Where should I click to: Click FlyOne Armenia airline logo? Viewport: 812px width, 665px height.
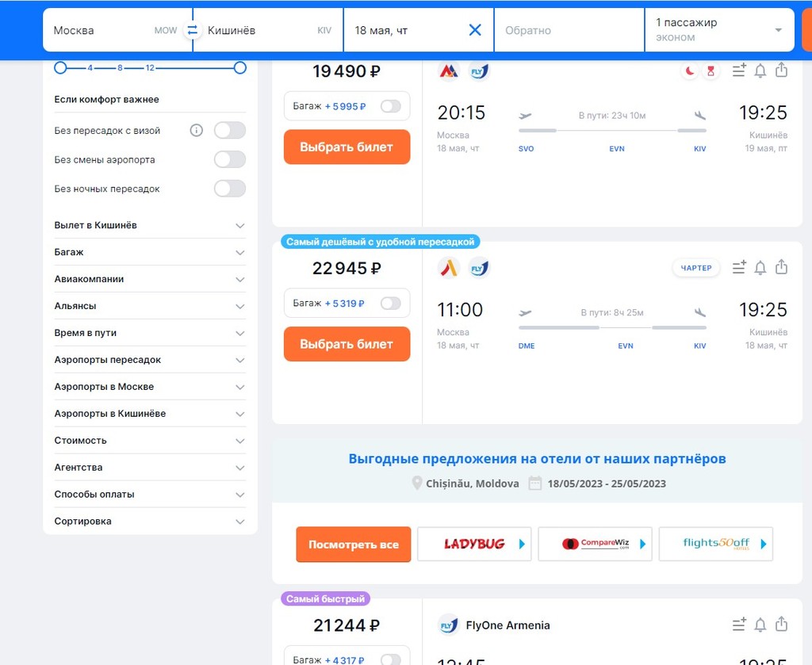[x=449, y=625]
